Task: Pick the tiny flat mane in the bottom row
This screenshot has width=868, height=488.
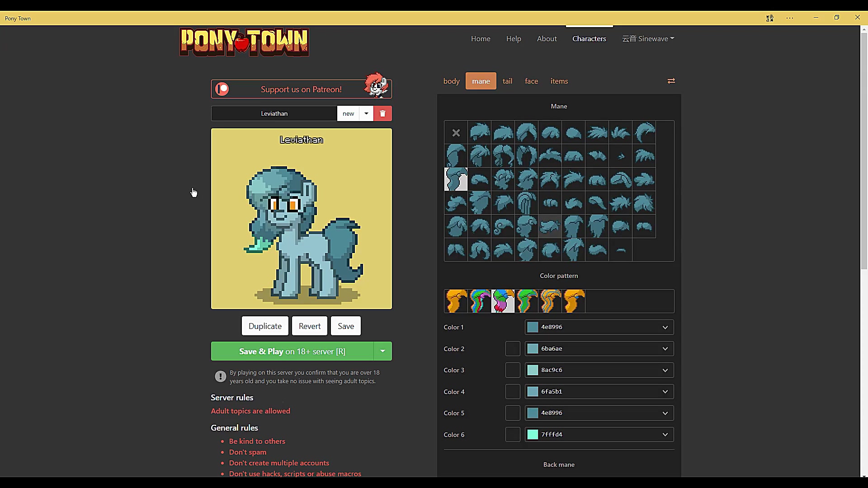Action: point(621,250)
